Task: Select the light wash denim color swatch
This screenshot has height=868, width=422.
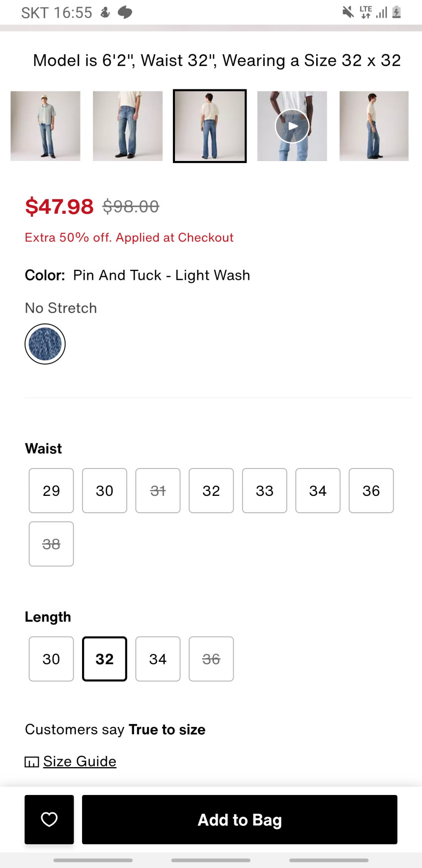Action: point(45,344)
